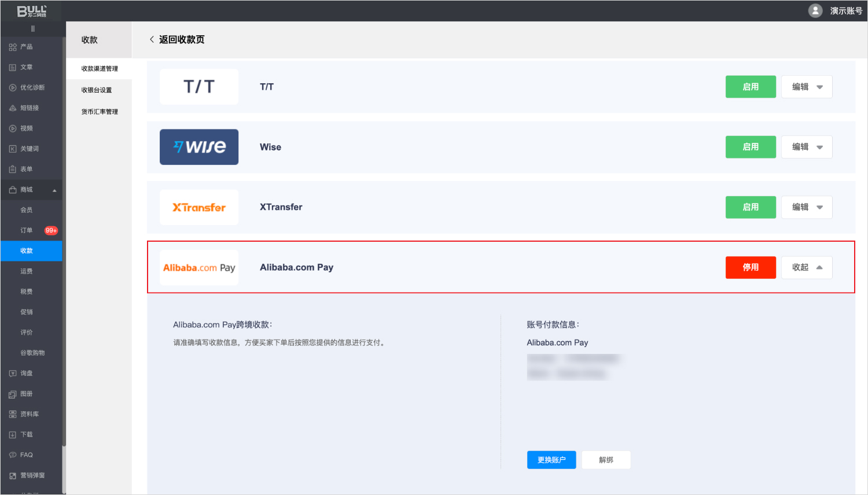Click the Forms (表单) sidebar icon
The width and height of the screenshot is (868, 495).
[13, 169]
